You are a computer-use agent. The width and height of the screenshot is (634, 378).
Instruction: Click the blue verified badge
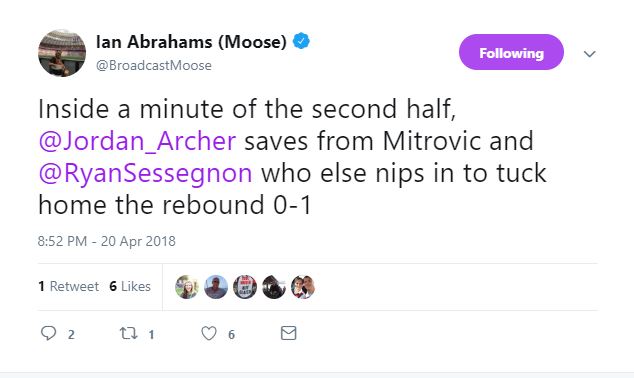point(301,41)
